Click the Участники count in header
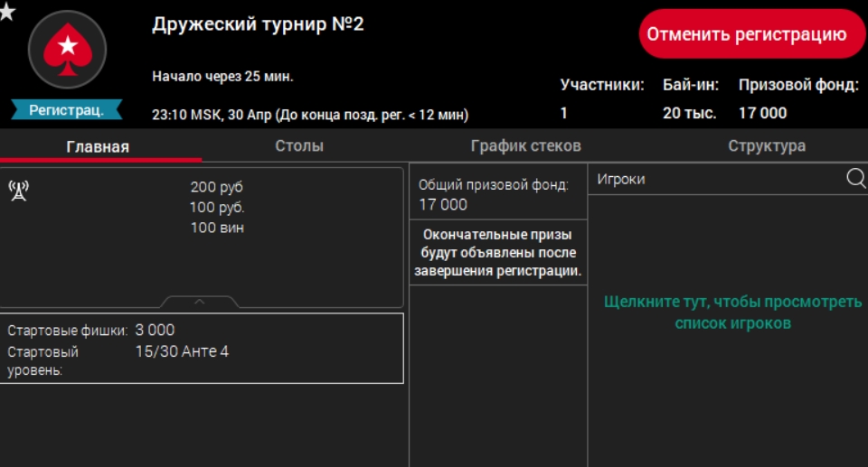This screenshot has width=868, height=467. (564, 113)
